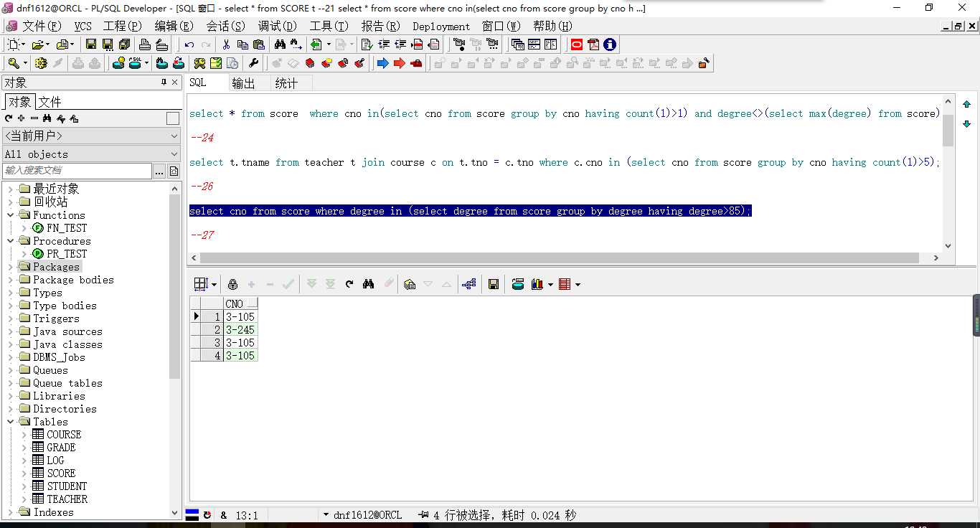Open the 文件(F) menu
Image resolution: width=980 pixels, height=528 pixels.
pos(42,27)
